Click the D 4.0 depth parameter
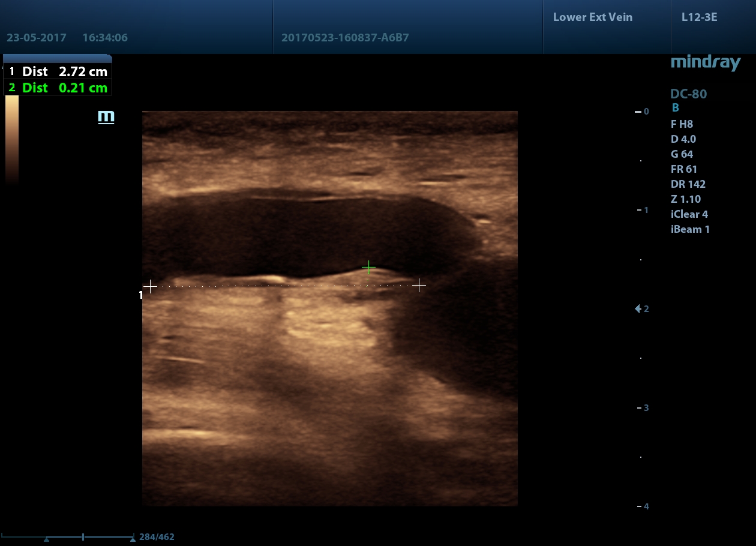 click(683, 139)
